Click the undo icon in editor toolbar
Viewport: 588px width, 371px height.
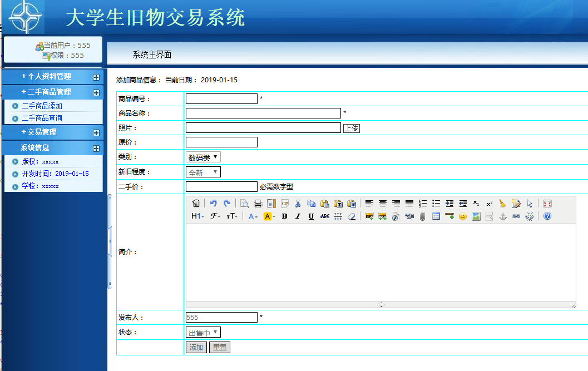(x=213, y=204)
